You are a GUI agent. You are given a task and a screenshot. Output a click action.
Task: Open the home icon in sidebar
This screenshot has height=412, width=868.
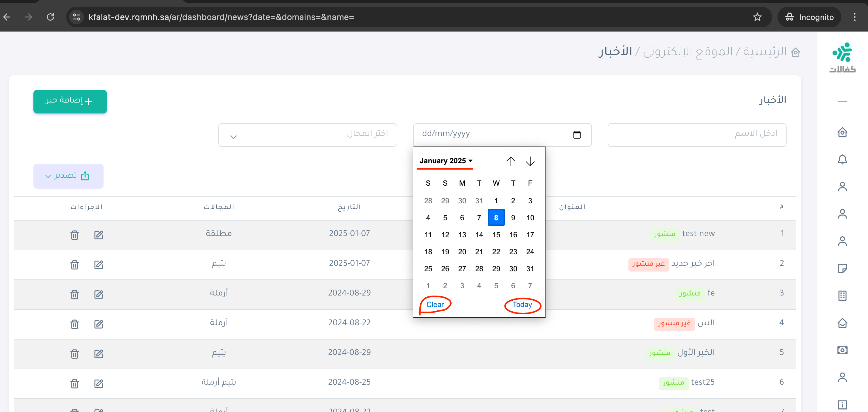pos(842,132)
